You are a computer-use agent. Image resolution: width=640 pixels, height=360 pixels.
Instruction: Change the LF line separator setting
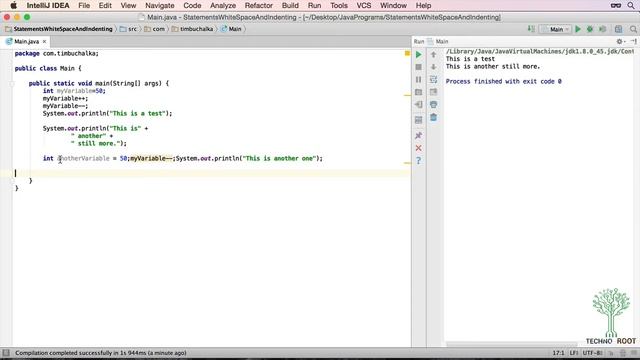point(573,353)
